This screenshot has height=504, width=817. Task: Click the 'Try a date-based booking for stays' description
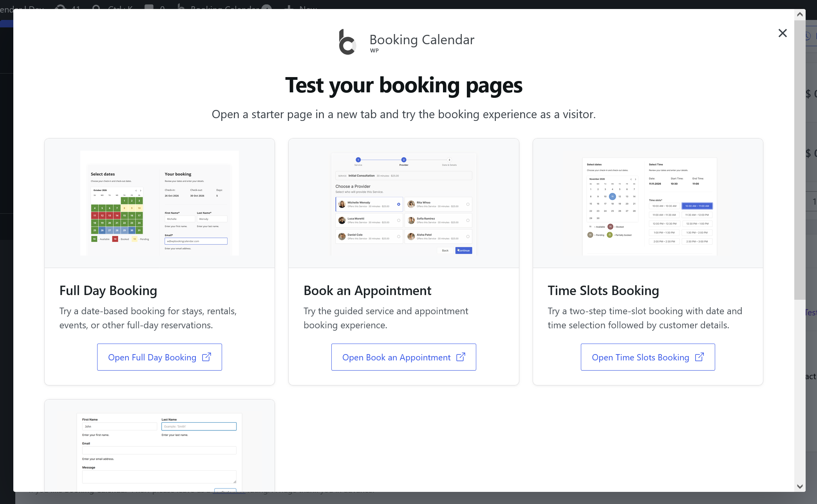click(x=148, y=318)
